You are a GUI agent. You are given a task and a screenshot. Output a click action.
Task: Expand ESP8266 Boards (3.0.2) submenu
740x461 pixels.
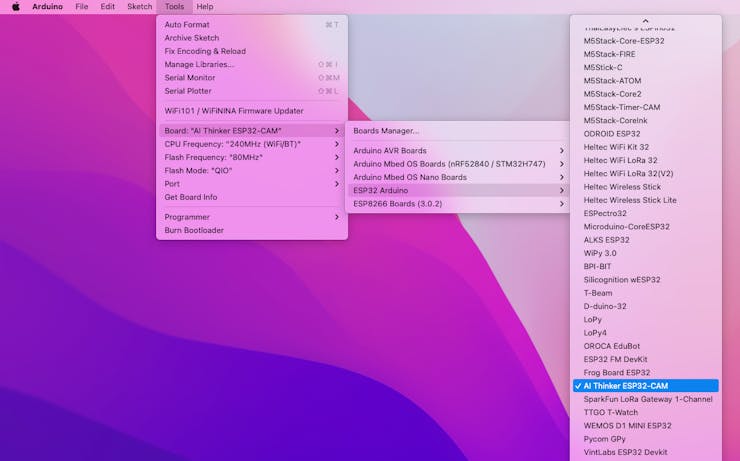pos(458,204)
